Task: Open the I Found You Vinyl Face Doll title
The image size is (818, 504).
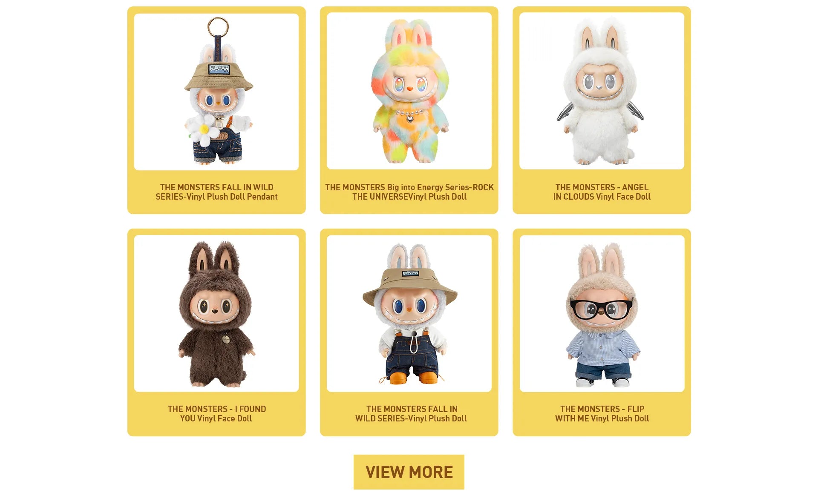Action: pos(216,414)
